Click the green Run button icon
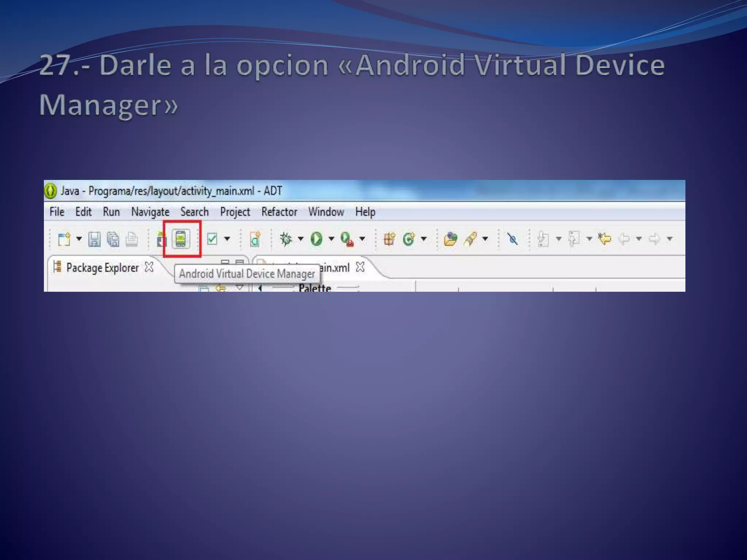Viewport: 747px width, 560px height. (316, 239)
